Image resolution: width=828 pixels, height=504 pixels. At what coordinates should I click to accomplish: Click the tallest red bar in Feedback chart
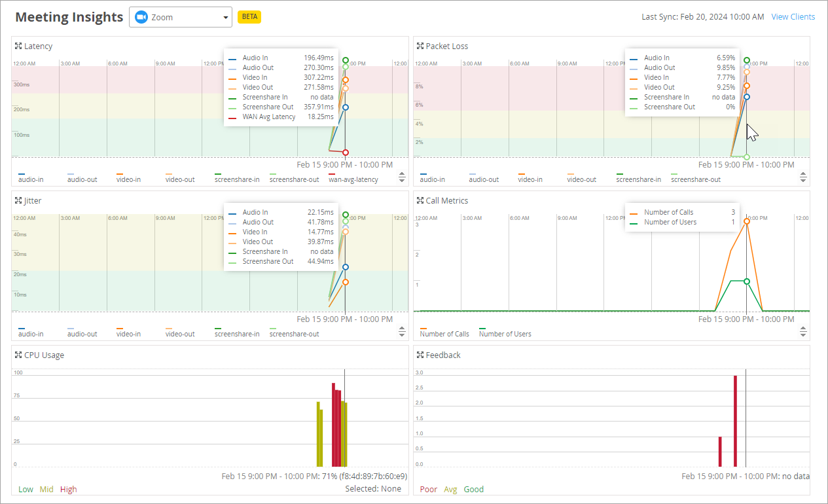735,420
